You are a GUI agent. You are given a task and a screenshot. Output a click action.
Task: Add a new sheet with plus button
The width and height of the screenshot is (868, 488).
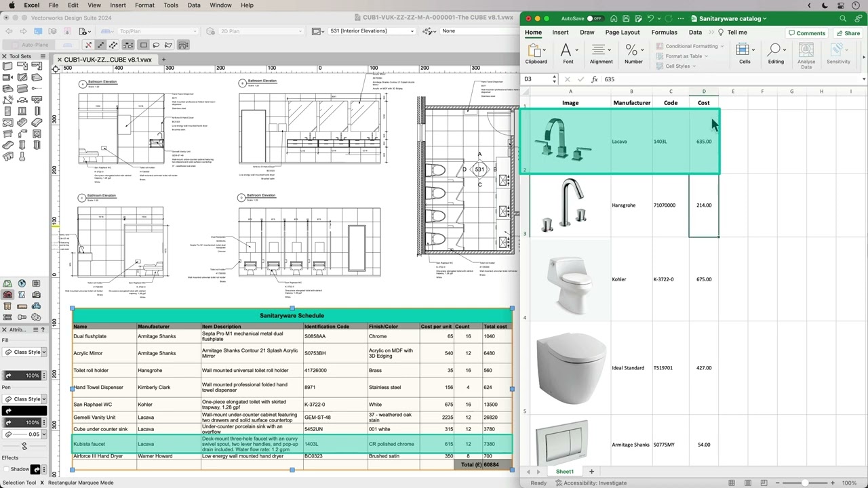click(x=591, y=471)
